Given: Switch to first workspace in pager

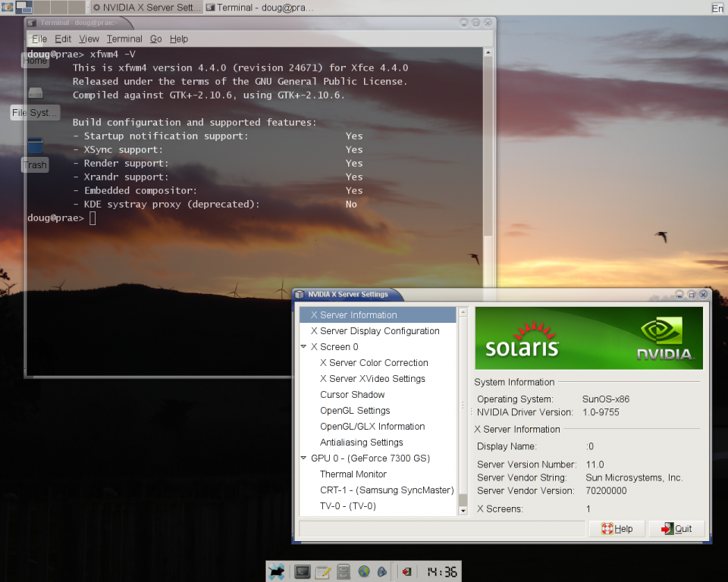Looking at the screenshot, I should [x=24, y=7].
